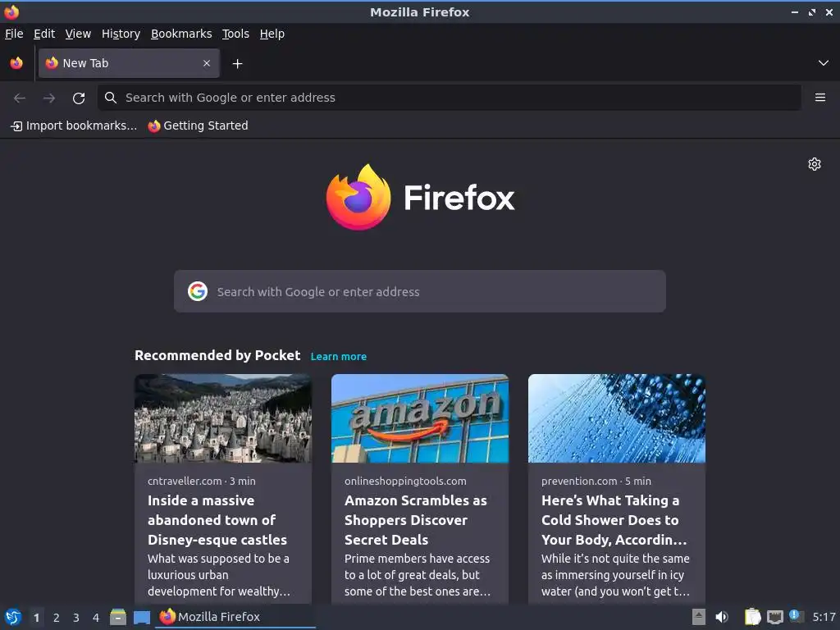Open the volume speaker tray icon
840x630 pixels.
[x=722, y=617]
